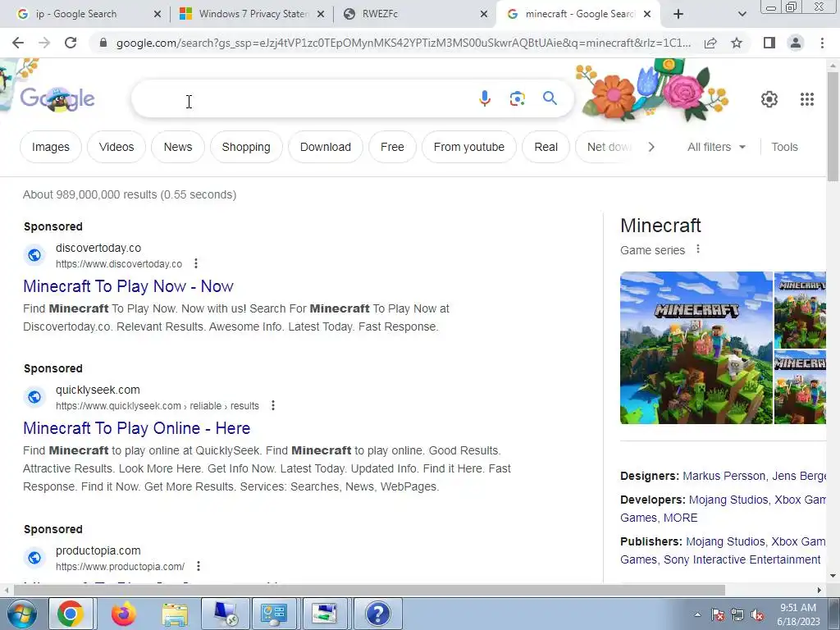Open more options beside Game series
The image size is (840, 630).
tap(698, 249)
